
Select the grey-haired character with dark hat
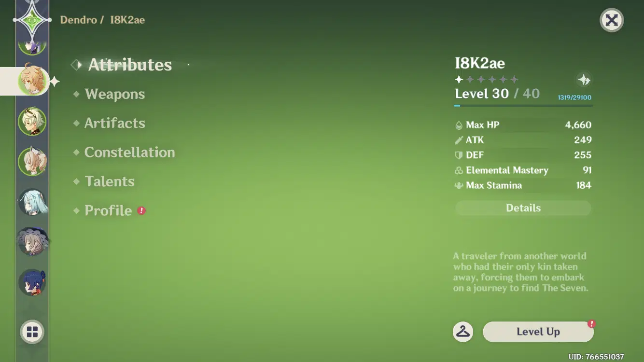pyautogui.click(x=32, y=242)
